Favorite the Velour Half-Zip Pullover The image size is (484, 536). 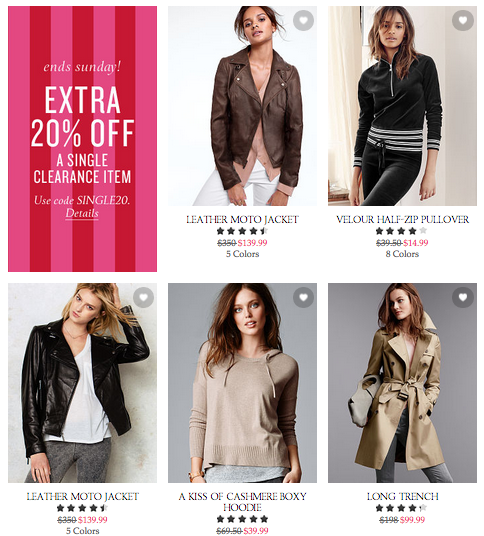click(463, 21)
